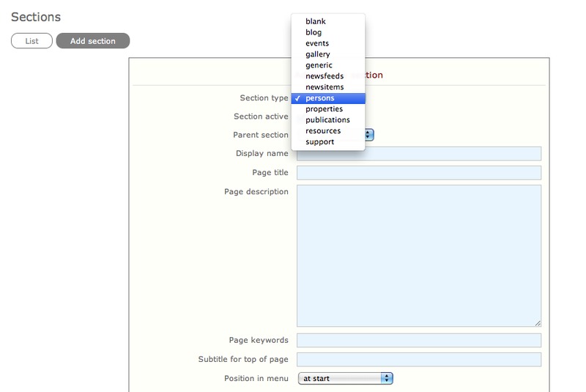This screenshot has width=586, height=392.
Task: Select 'blank' from section type list
Action: tap(316, 21)
